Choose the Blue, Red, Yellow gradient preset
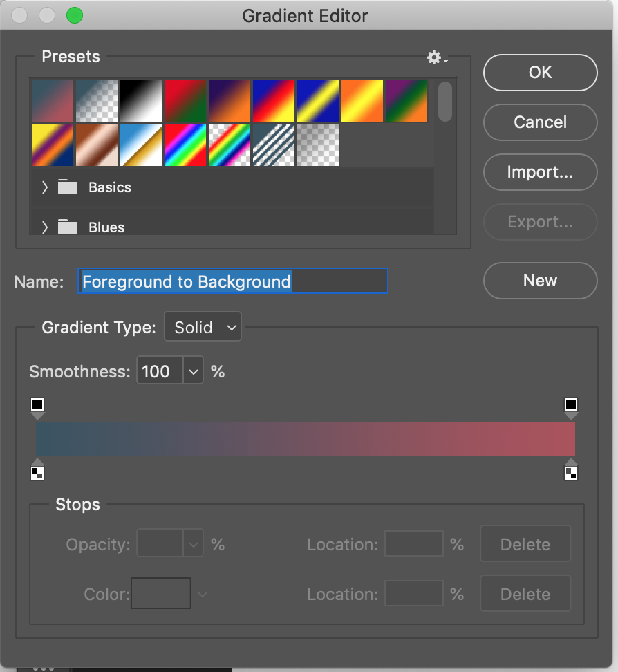 click(274, 101)
